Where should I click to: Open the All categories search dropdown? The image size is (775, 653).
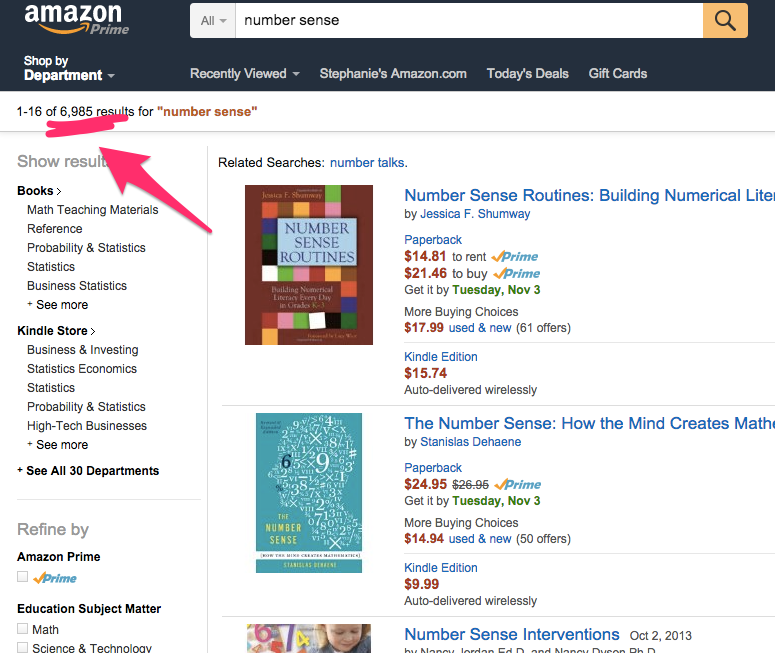pyautogui.click(x=213, y=20)
